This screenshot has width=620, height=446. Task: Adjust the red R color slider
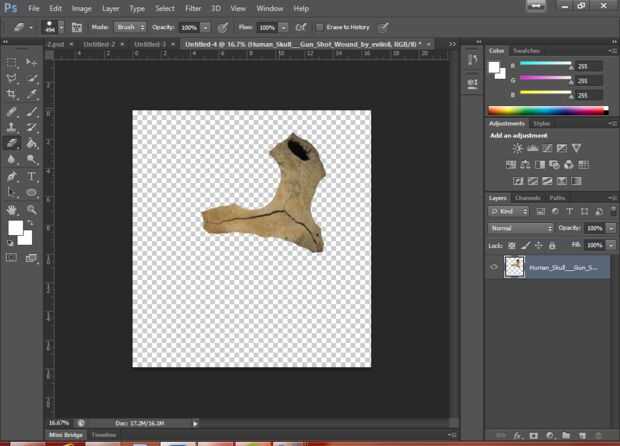[x=545, y=64]
